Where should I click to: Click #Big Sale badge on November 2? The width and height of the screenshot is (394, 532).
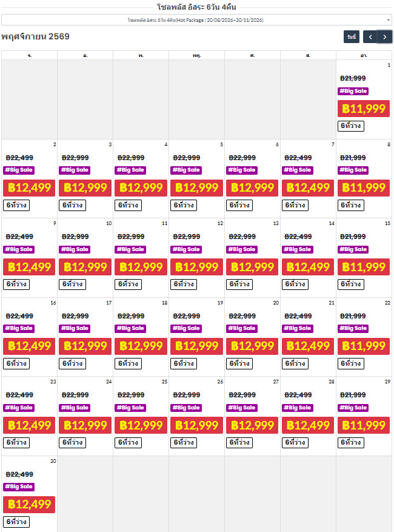(x=19, y=170)
